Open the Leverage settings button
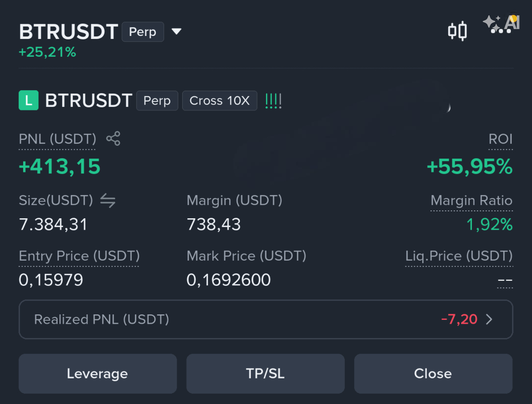 [98, 373]
